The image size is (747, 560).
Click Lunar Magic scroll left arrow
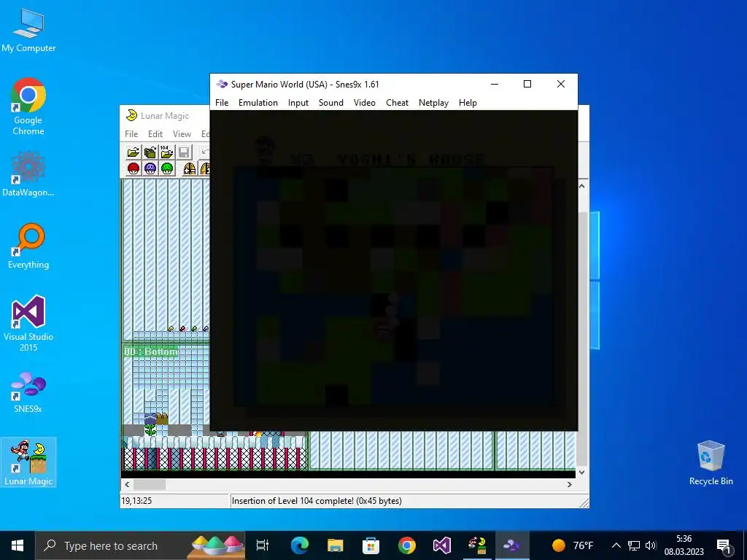(127, 484)
